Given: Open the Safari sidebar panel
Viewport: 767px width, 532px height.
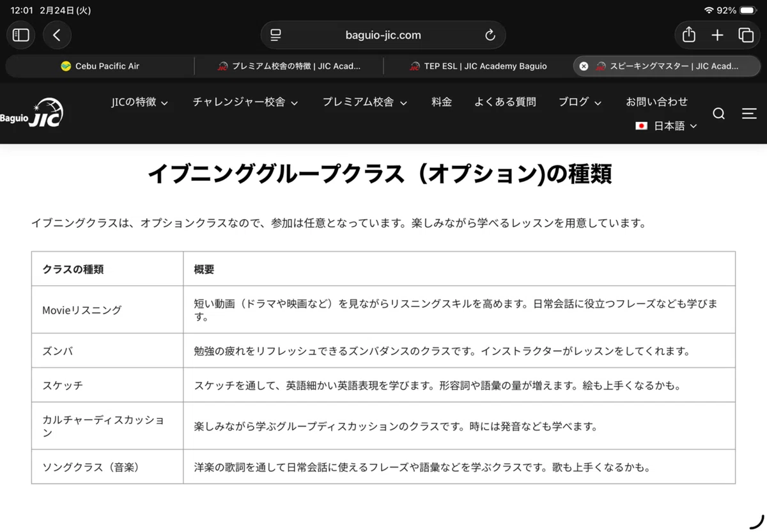Looking at the screenshot, I should point(21,35).
